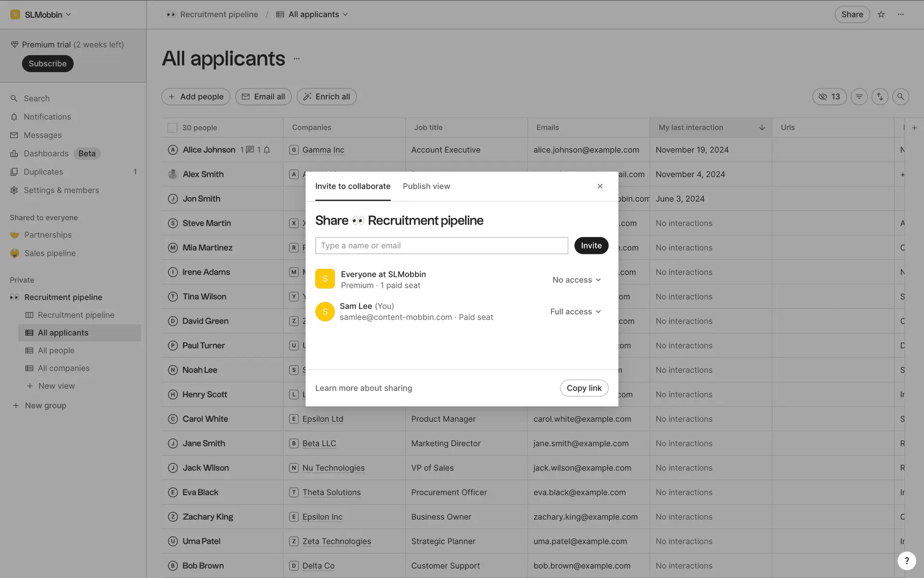Click the sort arrows icon
The width and height of the screenshot is (924, 578).
tap(880, 97)
